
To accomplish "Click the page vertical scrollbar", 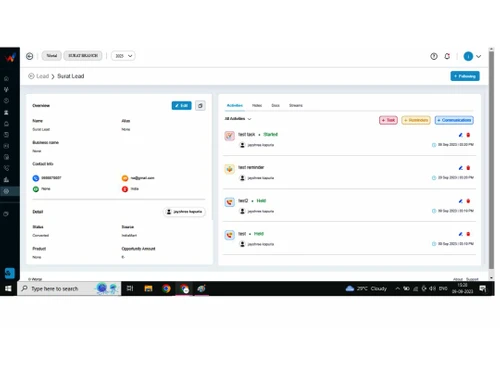I will [x=491, y=160].
